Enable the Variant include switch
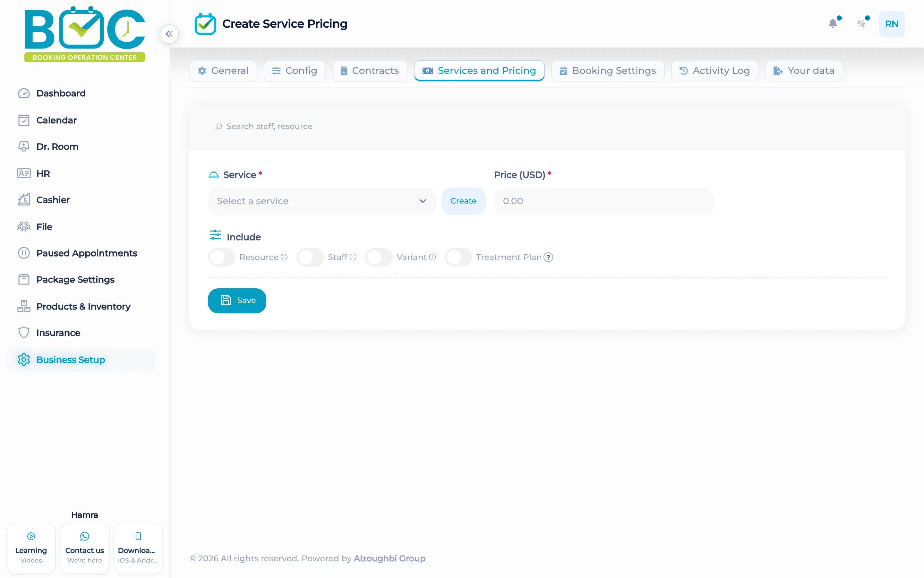Viewport: 924px width, 578px height. (379, 257)
